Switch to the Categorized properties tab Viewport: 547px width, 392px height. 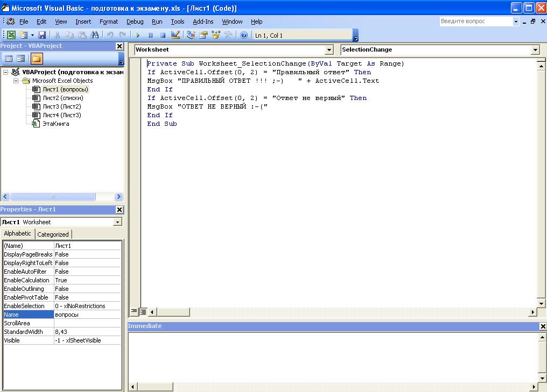[x=53, y=234]
